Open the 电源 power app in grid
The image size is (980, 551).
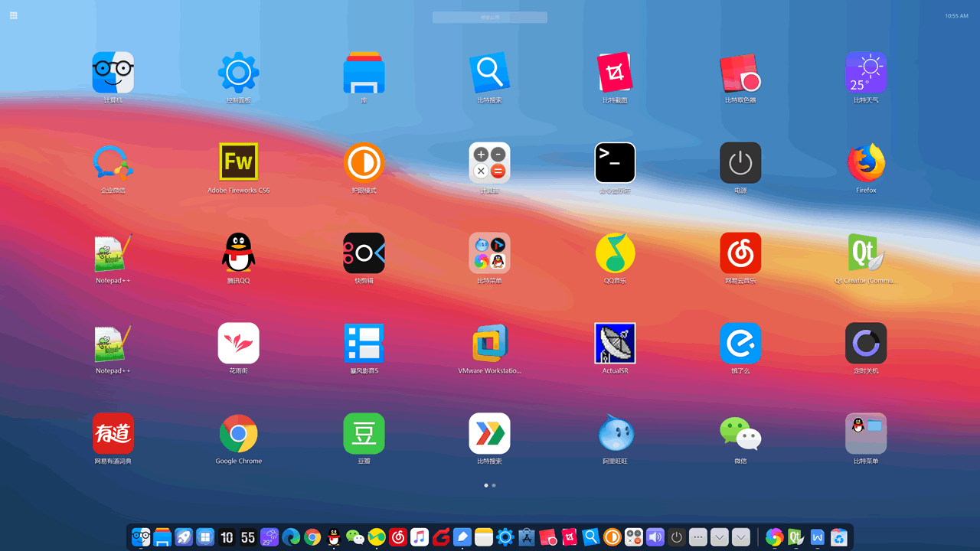click(x=740, y=163)
